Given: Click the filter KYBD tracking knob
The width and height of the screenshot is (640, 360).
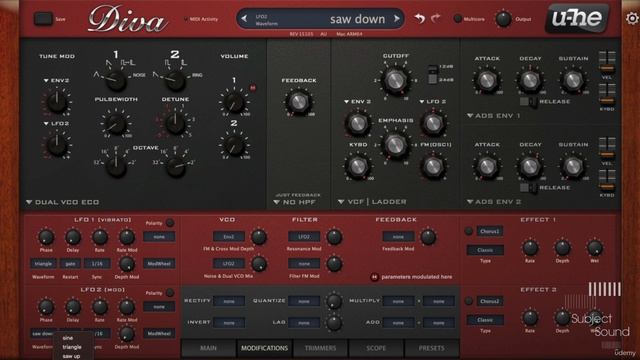Looking at the screenshot, I should click(x=358, y=166).
